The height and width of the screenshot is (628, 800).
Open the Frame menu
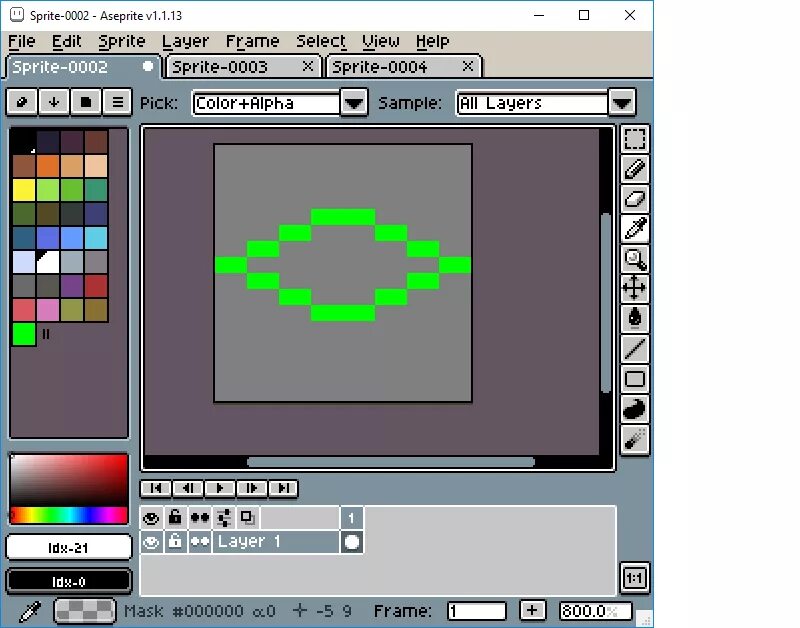253,41
